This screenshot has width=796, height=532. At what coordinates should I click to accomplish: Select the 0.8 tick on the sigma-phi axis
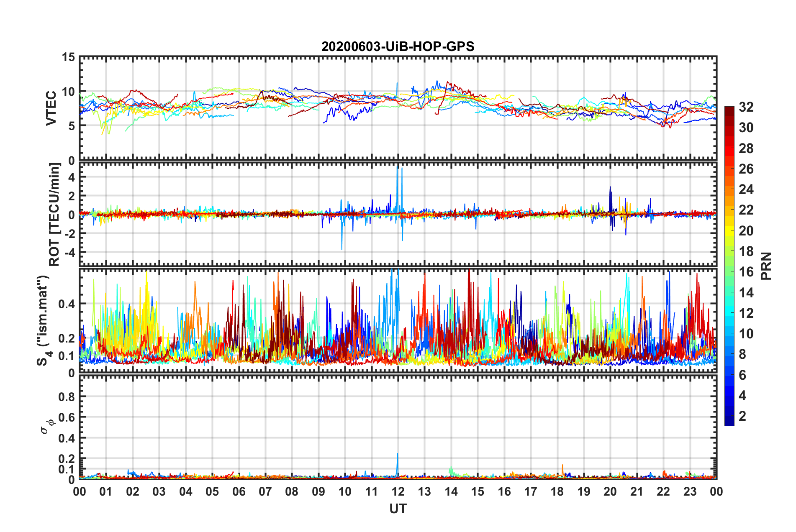click(66, 396)
